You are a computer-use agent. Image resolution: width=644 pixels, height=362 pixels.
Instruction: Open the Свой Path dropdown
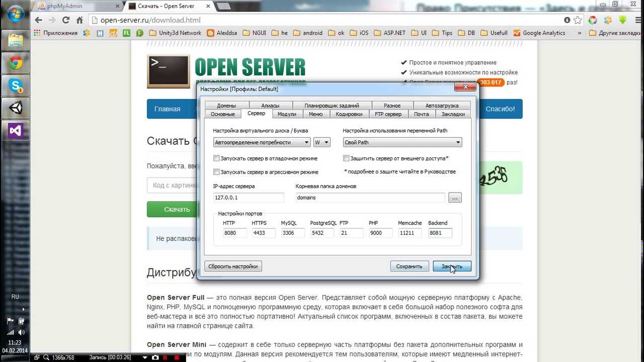pos(403,142)
